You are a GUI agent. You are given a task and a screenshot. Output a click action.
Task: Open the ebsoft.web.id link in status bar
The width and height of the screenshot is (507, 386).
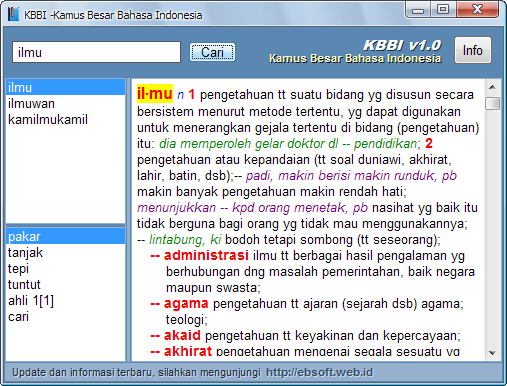[319, 372]
